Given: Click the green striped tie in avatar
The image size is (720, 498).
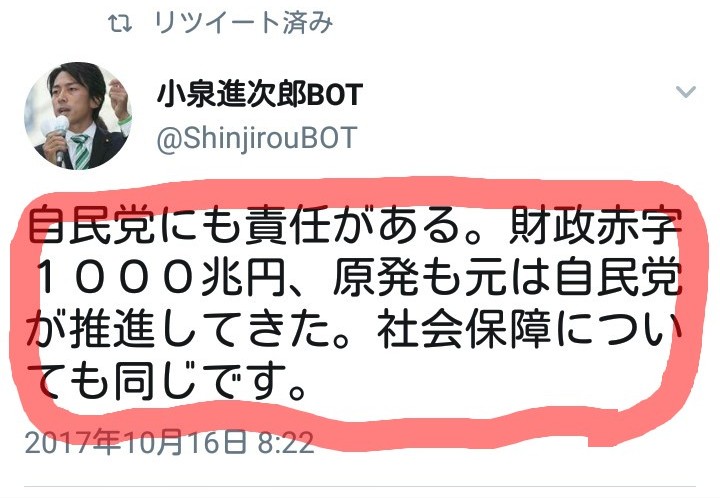Looking at the screenshot, I should click(x=82, y=151).
